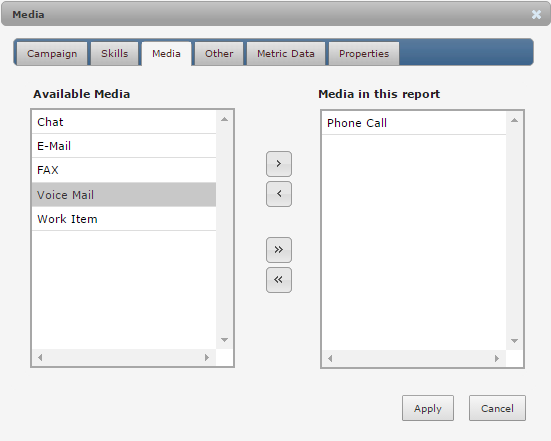Select Chat in Available Media list
The width and height of the screenshot is (551, 441).
point(124,122)
